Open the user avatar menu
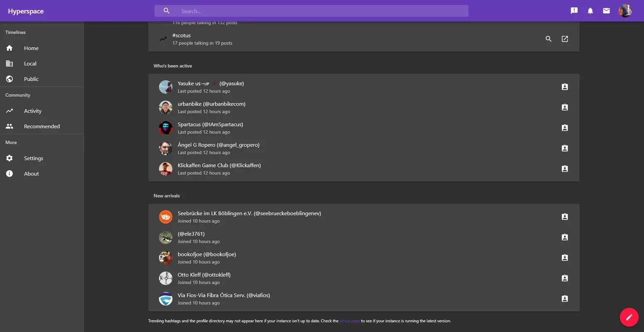Image resolution: width=644 pixels, height=332 pixels. coord(625,11)
